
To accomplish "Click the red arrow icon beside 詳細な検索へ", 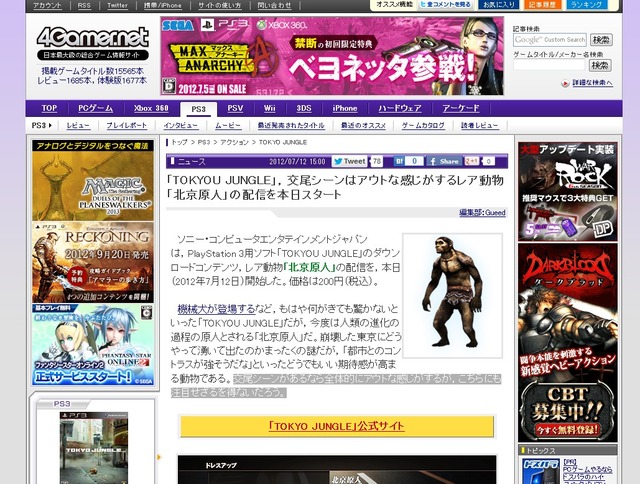I will 565,83.
